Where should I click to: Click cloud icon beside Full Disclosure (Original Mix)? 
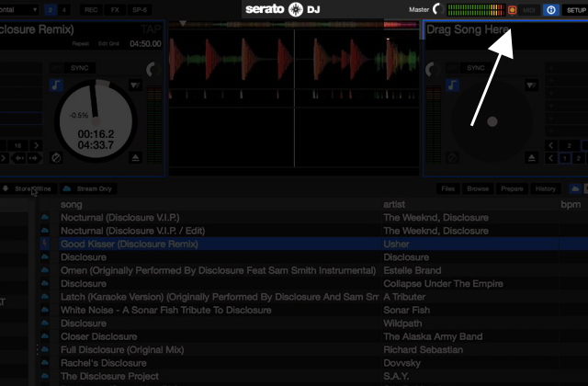pos(45,349)
